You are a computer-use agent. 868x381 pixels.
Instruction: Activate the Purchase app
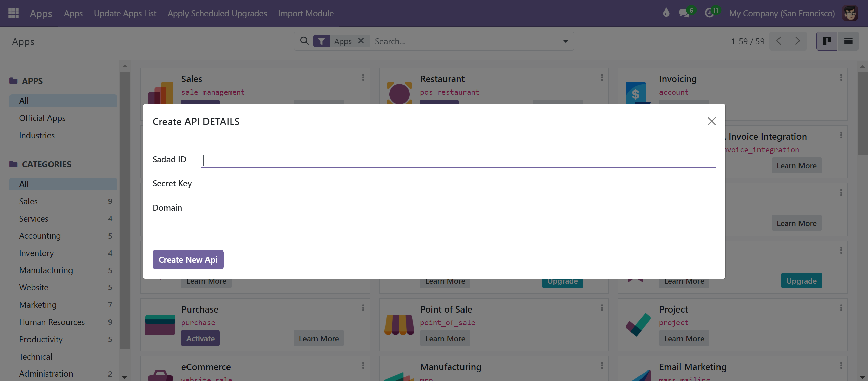pos(200,338)
